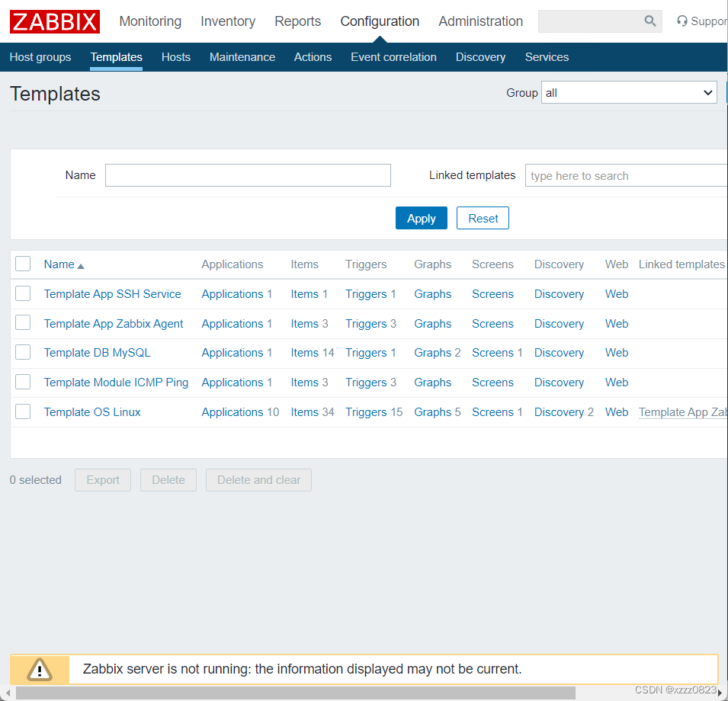Open the Reports menu

(297, 21)
